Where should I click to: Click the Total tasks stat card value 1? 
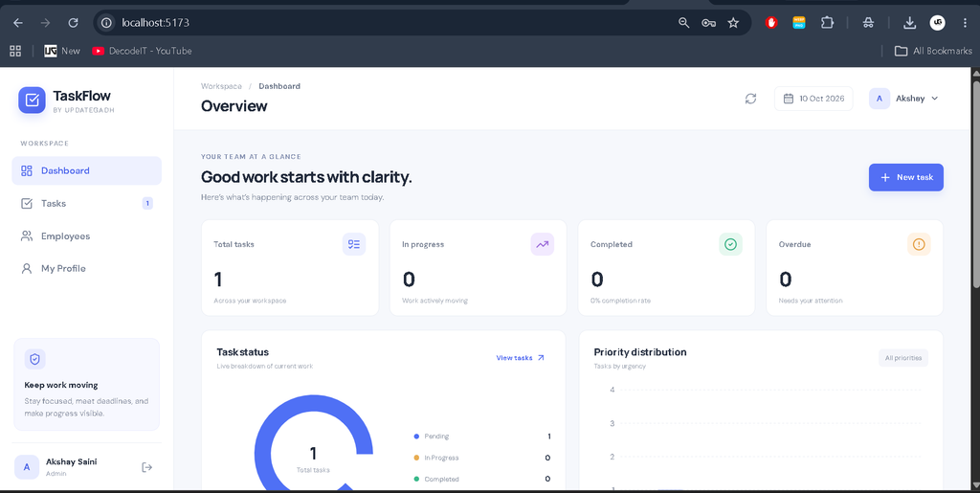tap(218, 280)
